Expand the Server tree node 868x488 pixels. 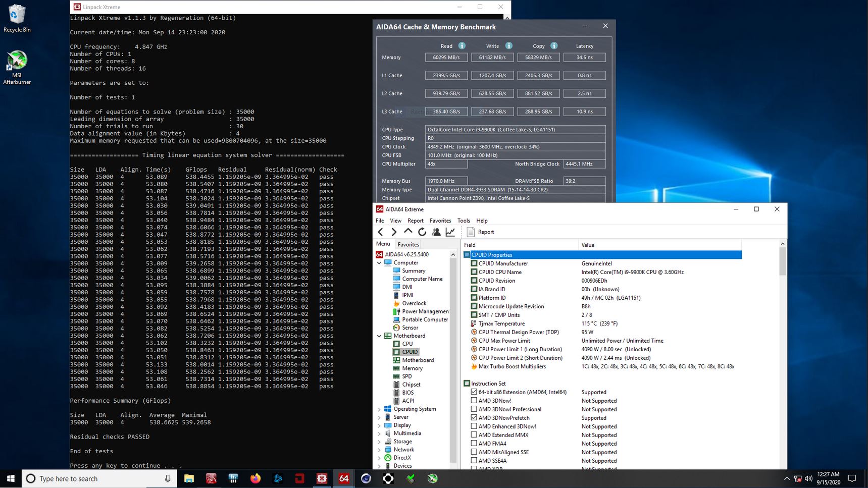(x=379, y=417)
